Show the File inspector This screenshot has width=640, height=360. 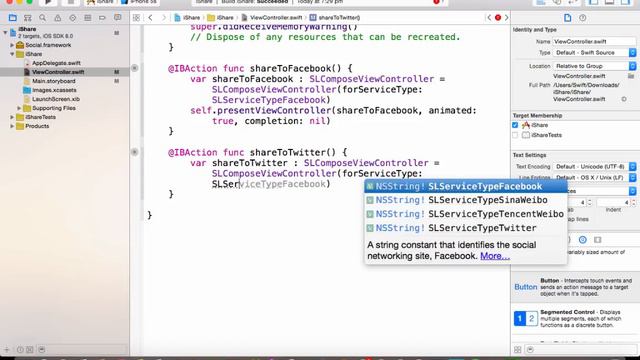click(567, 18)
